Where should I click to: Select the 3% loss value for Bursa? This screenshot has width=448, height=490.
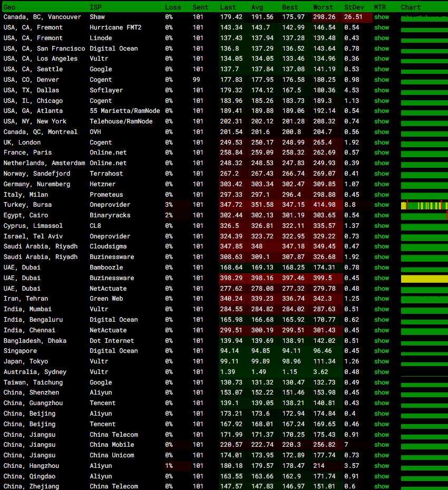(x=169, y=205)
